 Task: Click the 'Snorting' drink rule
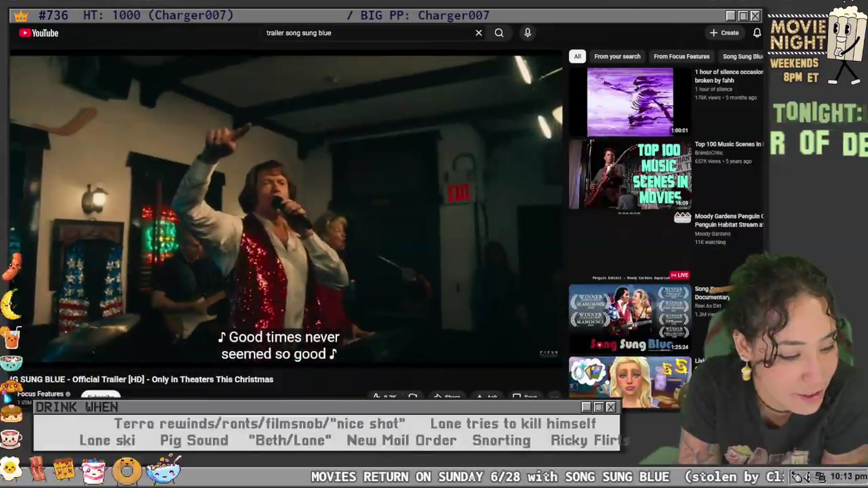501,441
